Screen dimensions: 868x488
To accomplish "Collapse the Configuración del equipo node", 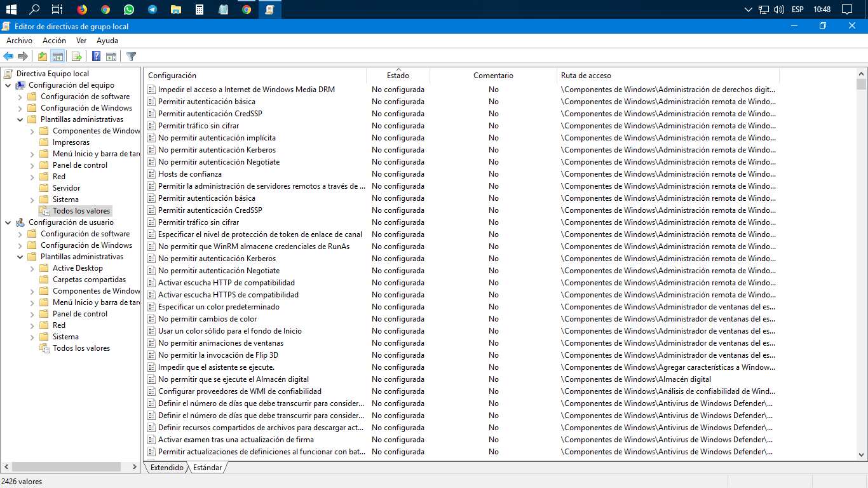I will pos(8,85).
